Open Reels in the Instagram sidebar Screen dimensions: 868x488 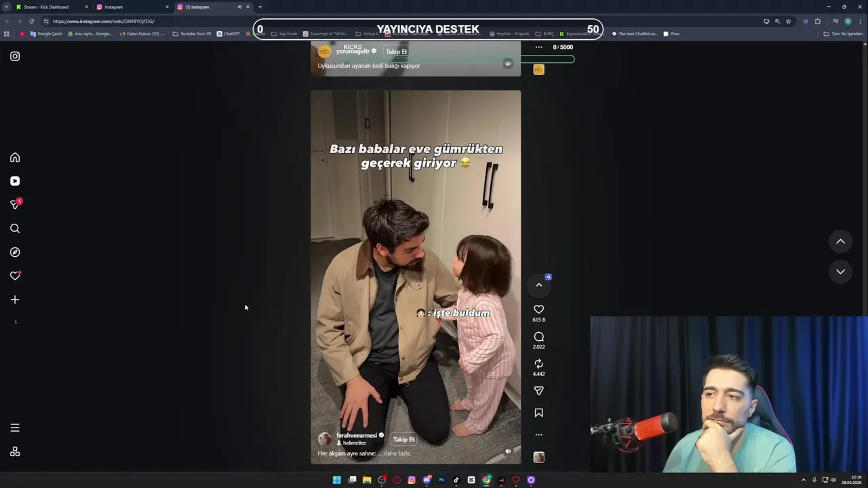(x=15, y=181)
